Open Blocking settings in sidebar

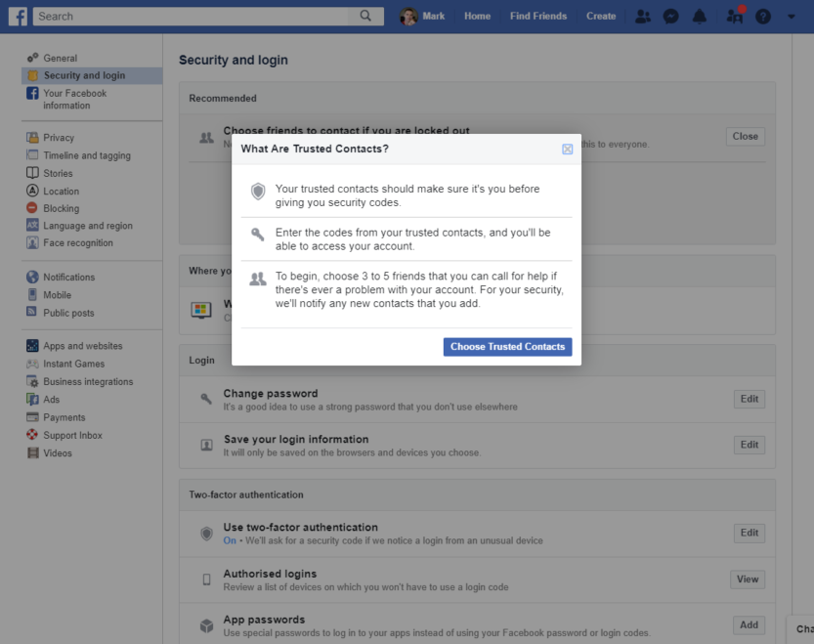pos(61,208)
